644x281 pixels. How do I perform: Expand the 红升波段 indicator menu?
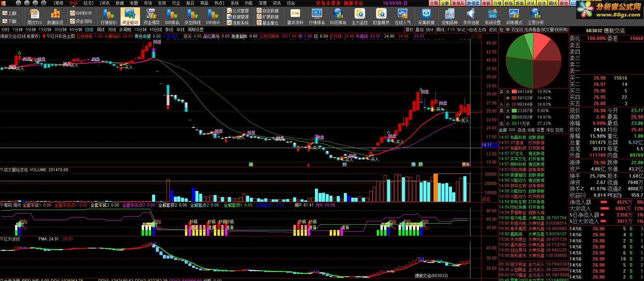tap(2, 239)
